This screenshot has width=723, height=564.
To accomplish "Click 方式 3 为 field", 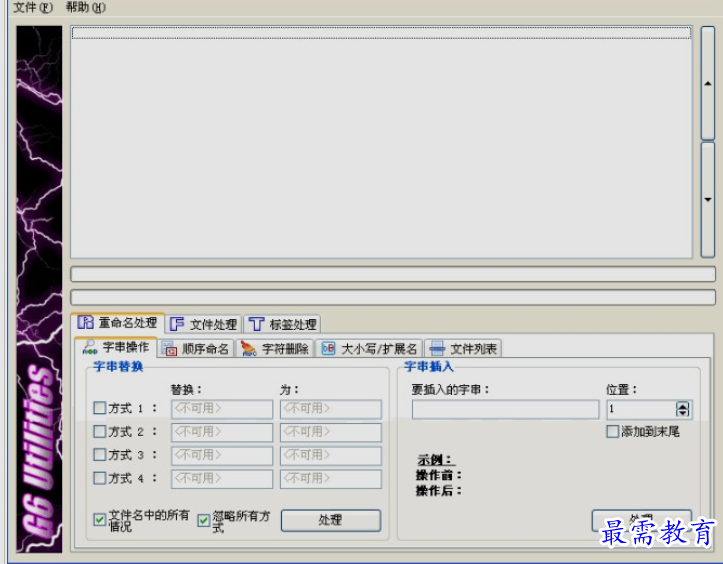I will 331,456.
